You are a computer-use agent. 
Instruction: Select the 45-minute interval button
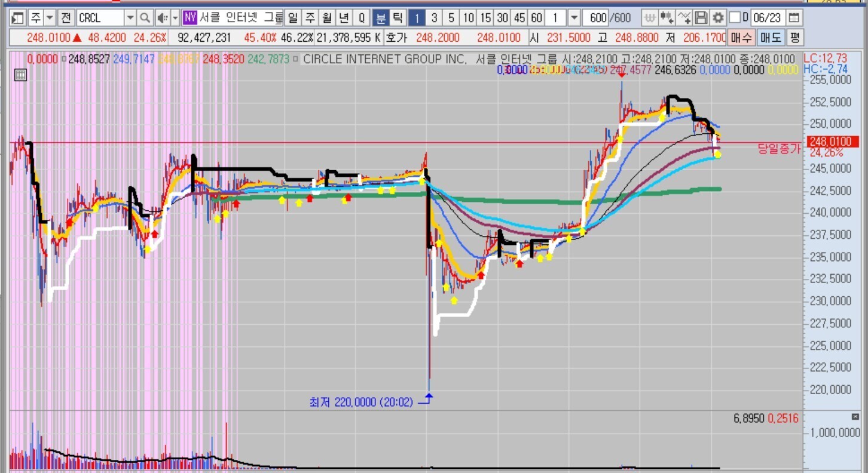[x=519, y=17]
